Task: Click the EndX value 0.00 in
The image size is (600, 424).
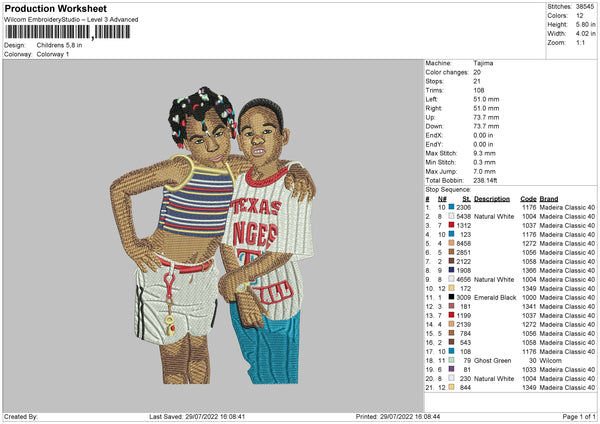Action: coord(483,135)
